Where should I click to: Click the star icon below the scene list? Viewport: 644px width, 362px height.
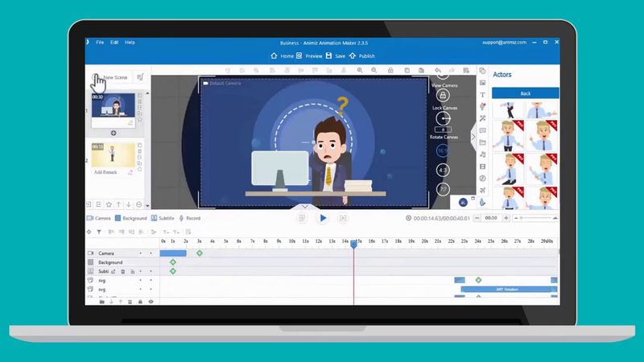(109, 204)
